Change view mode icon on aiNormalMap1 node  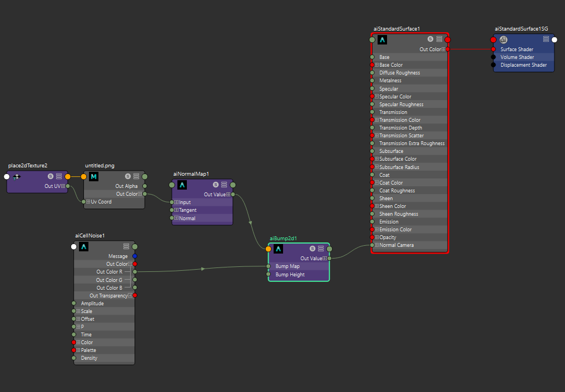coord(224,185)
